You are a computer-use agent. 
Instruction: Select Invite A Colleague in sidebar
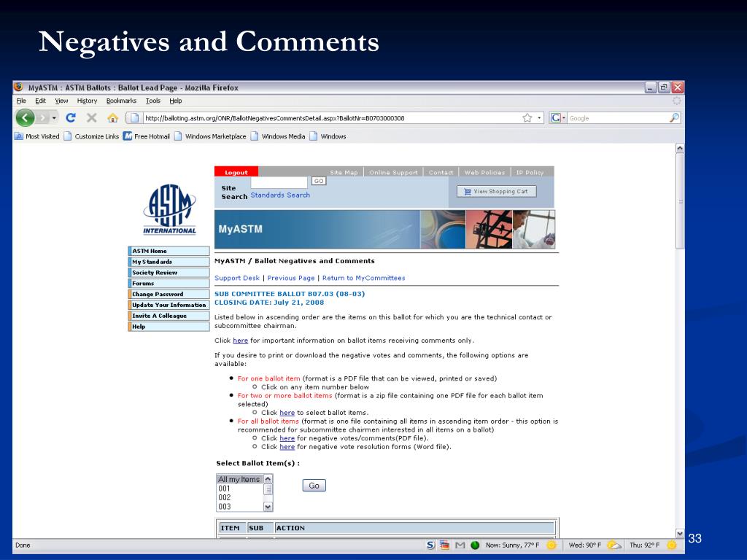click(169, 316)
